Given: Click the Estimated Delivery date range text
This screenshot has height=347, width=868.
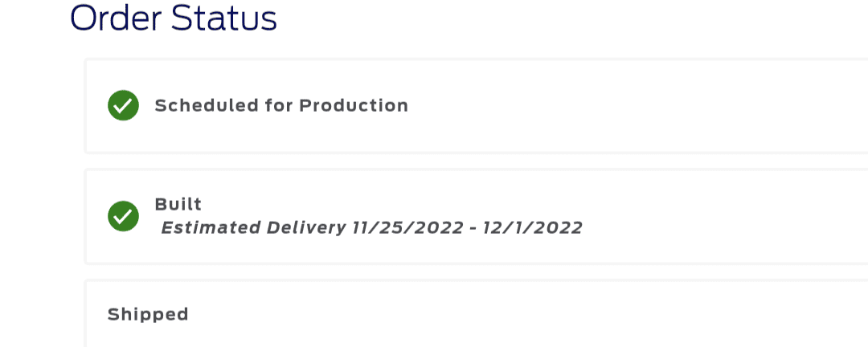Looking at the screenshot, I should point(371,227).
